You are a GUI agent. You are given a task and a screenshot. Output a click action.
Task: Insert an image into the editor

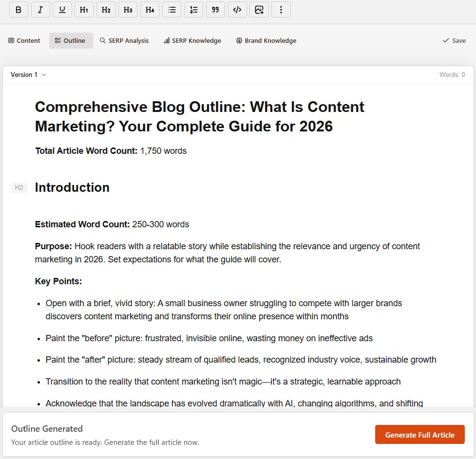(x=259, y=9)
